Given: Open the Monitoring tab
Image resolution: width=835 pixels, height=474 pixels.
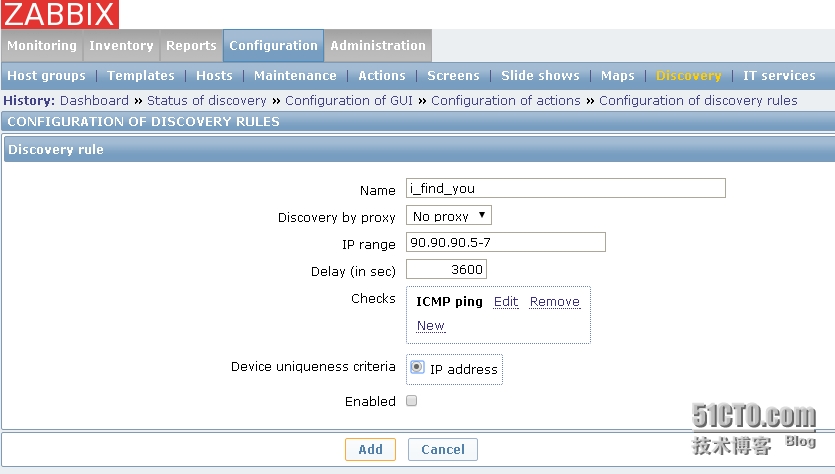Looking at the screenshot, I should (x=42, y=46).
